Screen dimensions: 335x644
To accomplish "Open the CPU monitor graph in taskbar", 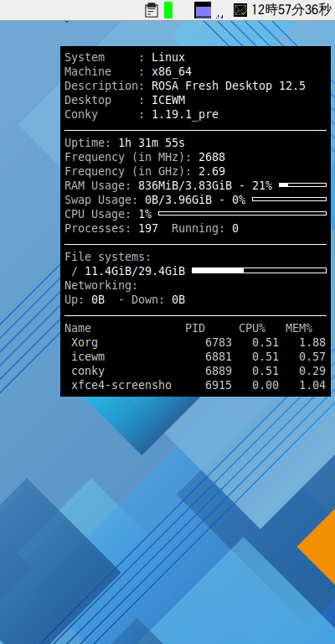I will pos(203,10).
